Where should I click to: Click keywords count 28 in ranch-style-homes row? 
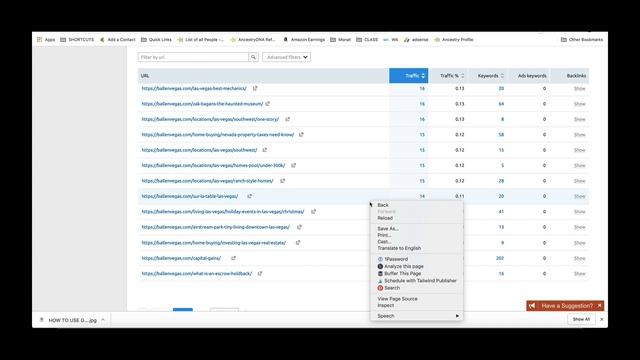501,181
